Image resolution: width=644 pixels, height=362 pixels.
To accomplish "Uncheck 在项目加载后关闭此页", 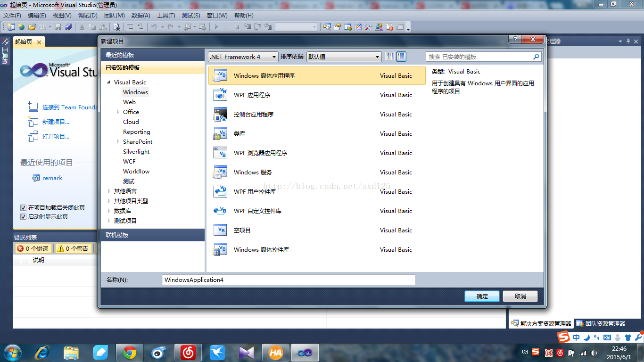I will click(23, 207).
